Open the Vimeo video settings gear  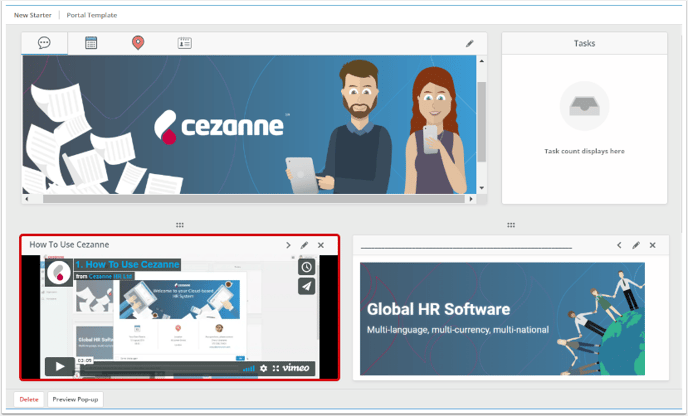coord(263,368)
